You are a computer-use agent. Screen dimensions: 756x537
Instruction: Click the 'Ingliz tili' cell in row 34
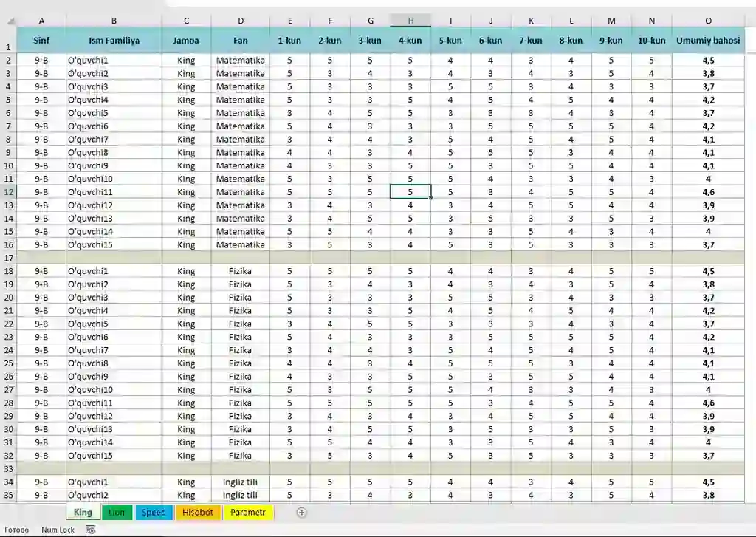[240, 482]
